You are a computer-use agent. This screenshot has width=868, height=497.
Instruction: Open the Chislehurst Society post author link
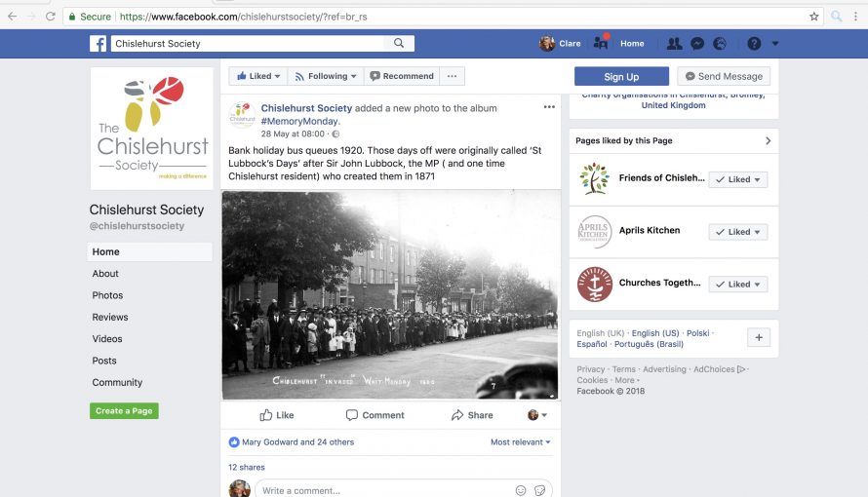[x=306, y=108]
